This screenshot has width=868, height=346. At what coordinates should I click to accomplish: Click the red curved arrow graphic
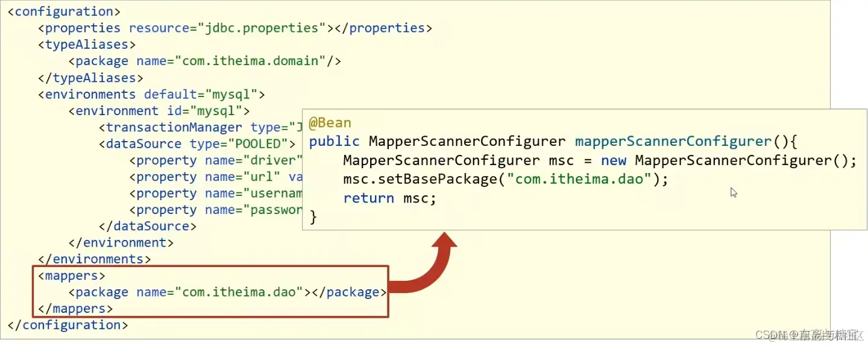(x=423, y=265)
